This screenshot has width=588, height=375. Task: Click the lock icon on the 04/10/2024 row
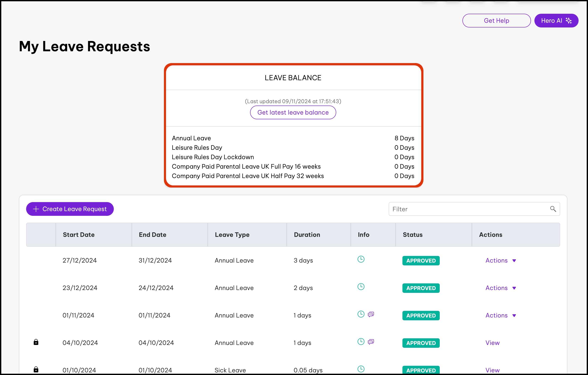tap(36, 342)
